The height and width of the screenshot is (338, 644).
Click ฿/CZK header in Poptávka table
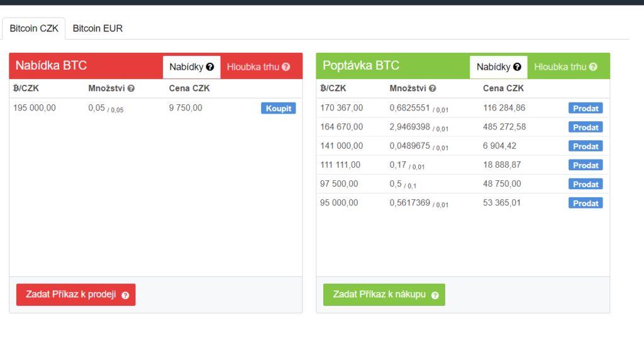333,88
